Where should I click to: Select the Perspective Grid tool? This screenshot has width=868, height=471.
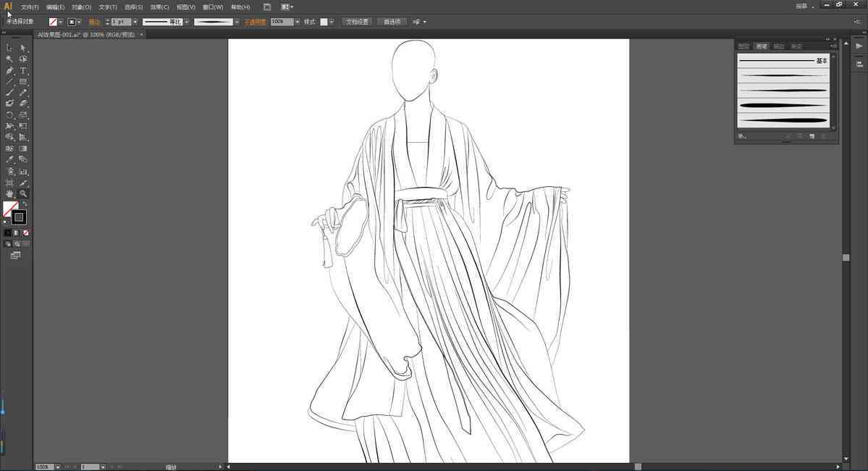click(23, 137)
